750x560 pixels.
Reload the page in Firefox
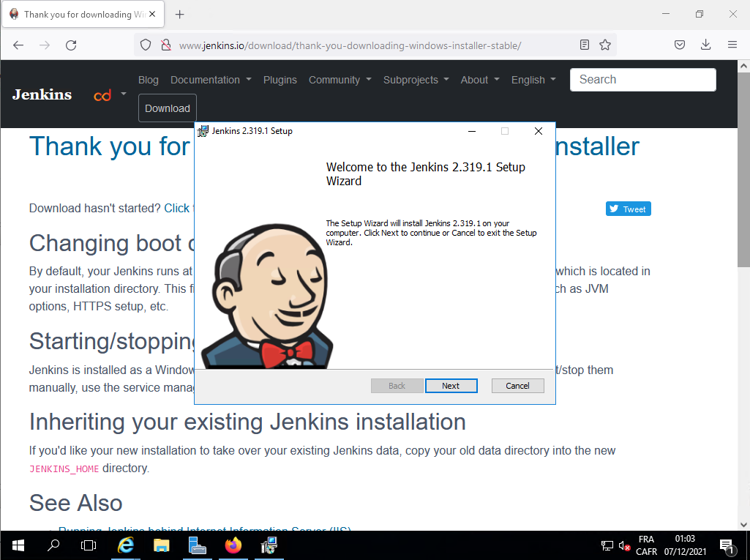click(71, 45)
